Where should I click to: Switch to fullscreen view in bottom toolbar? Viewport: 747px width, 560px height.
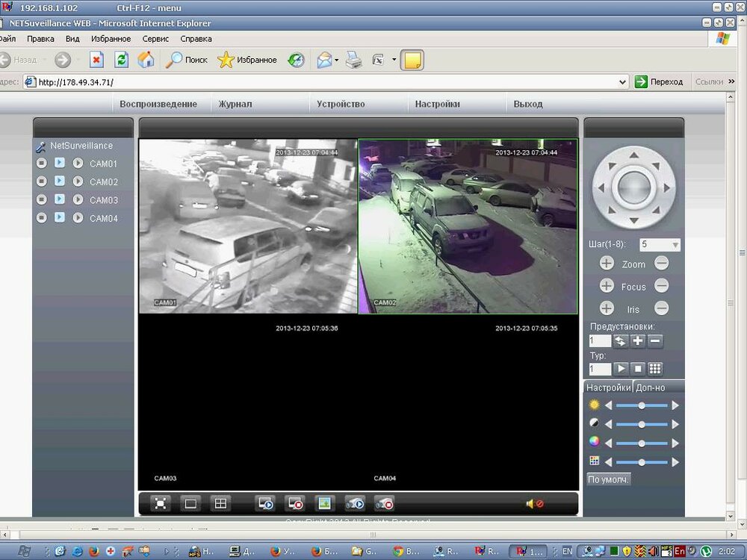(x=161, y=503)
